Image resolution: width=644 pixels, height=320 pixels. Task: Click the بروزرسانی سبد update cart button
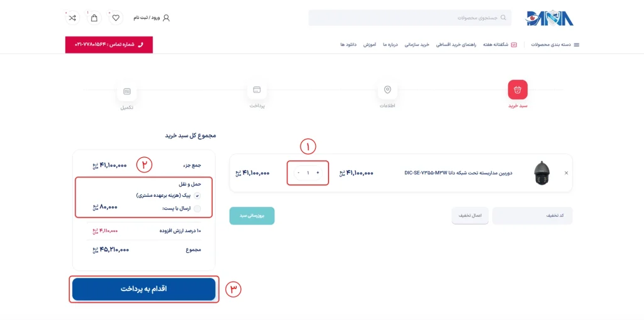(x=252, y=216)
